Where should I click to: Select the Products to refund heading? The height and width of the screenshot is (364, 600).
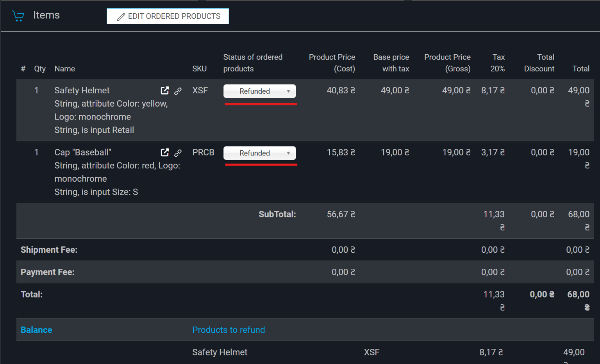[x=229, y=330]
